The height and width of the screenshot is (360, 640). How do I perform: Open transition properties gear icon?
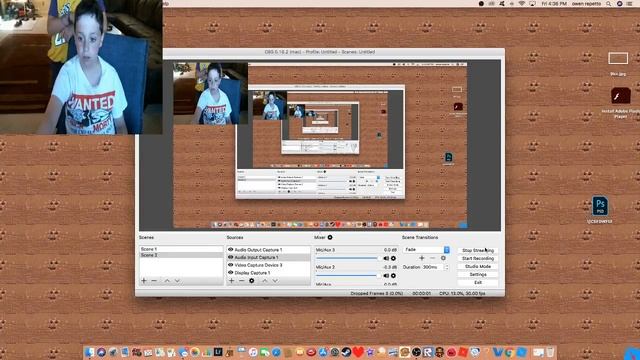[x=443, y=258]
